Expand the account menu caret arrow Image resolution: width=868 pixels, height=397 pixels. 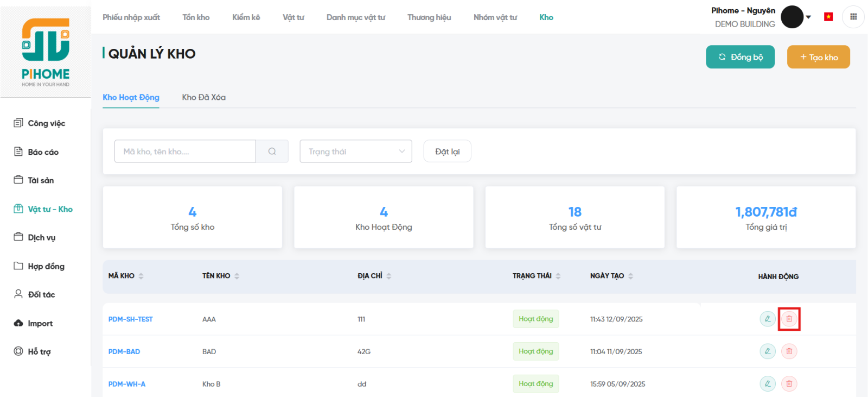(808, 17)
